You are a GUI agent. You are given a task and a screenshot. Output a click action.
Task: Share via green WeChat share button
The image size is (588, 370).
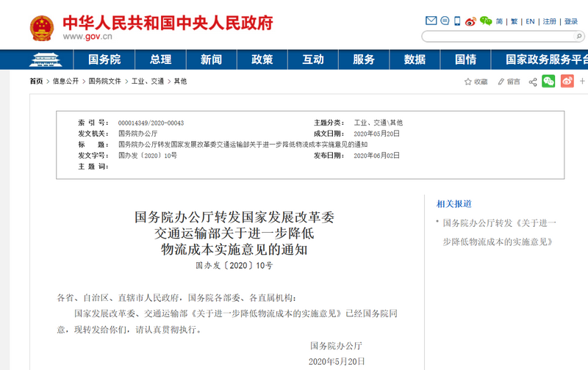548,81
